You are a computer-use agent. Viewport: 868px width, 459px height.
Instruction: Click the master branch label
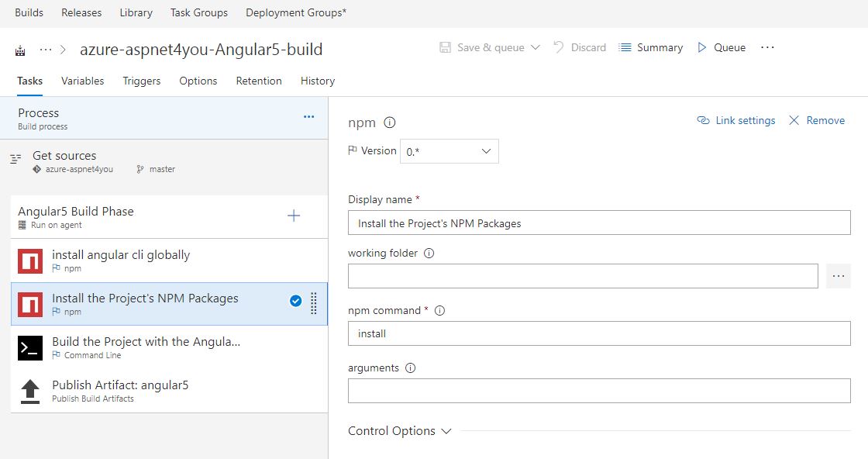162,170
